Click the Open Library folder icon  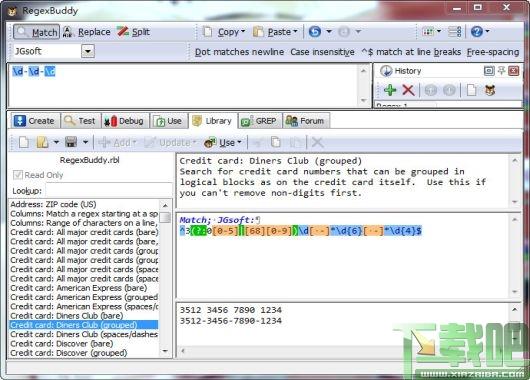point(43,143)
